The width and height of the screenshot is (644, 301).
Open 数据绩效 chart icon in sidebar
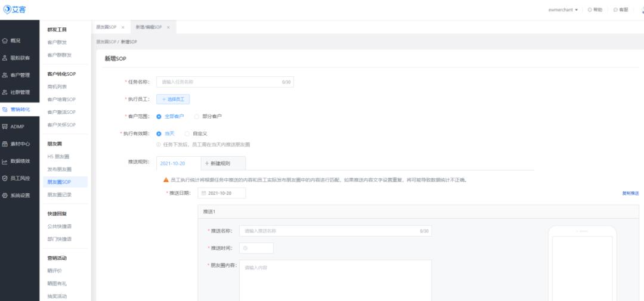[5, 161]
